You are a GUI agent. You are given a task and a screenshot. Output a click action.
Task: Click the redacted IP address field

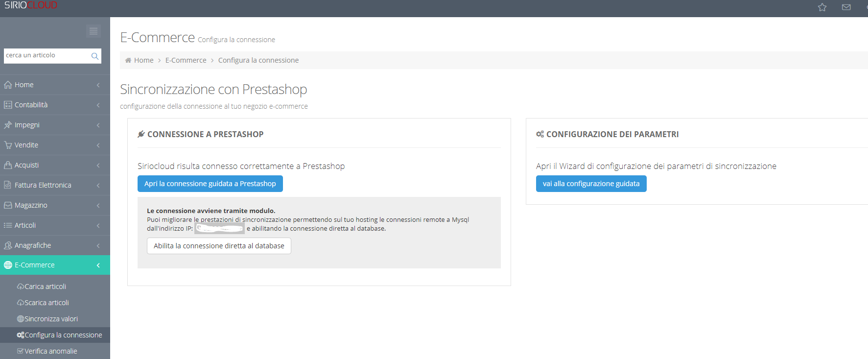pos(219,228)
